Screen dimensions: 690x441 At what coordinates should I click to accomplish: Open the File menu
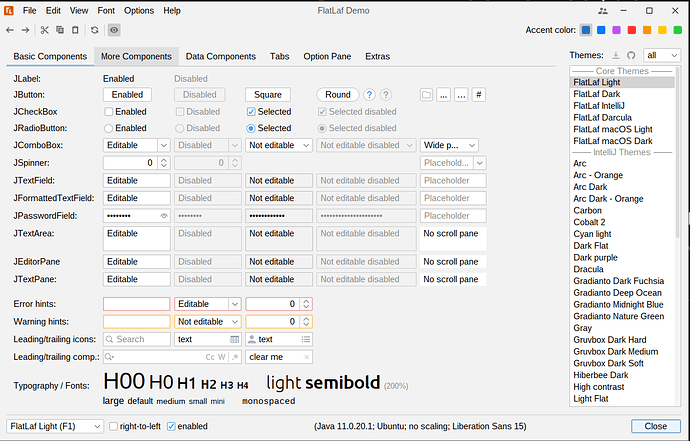[29, 11]
